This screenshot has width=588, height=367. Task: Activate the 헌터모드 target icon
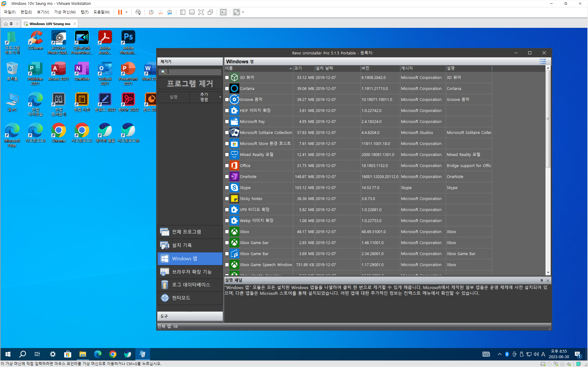pyautogui.click(x=165, y=298)
